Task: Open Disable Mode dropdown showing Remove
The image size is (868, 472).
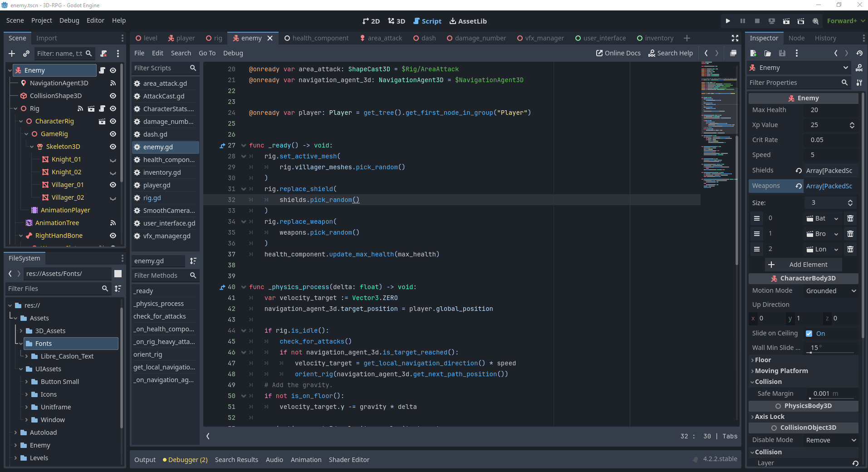Action: point(831,440)
